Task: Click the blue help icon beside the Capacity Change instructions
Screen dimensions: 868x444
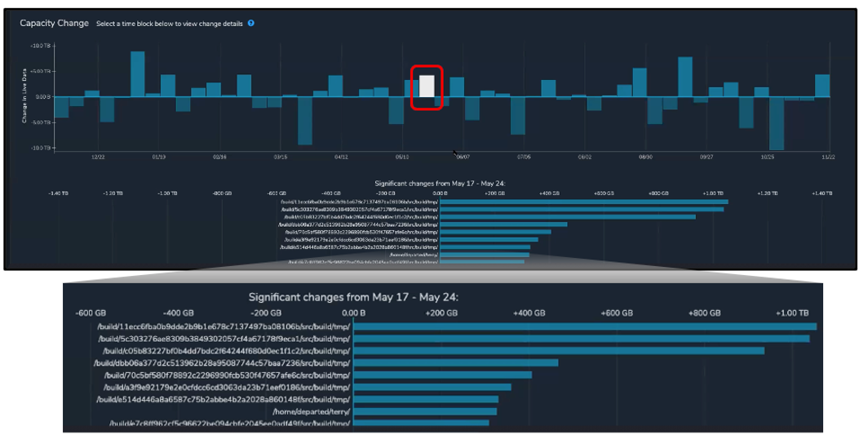Action: click(x=251, y=23)
